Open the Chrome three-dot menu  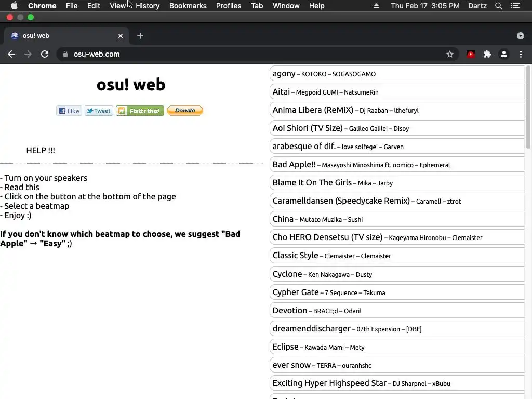[x=521, y=54]
